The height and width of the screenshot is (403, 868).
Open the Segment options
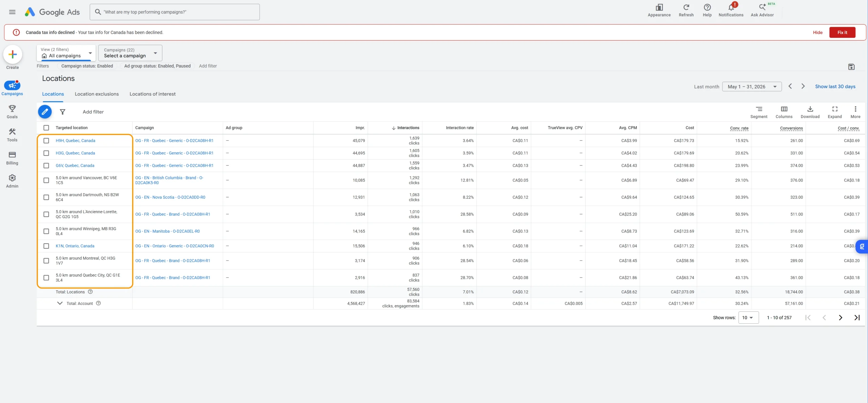click(x=758, y=112)
